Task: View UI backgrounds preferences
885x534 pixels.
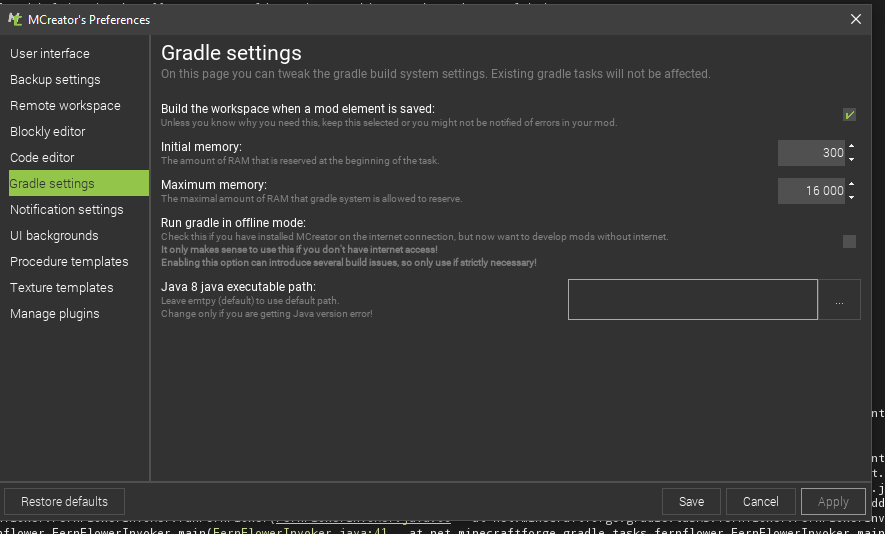Action: 54,235
